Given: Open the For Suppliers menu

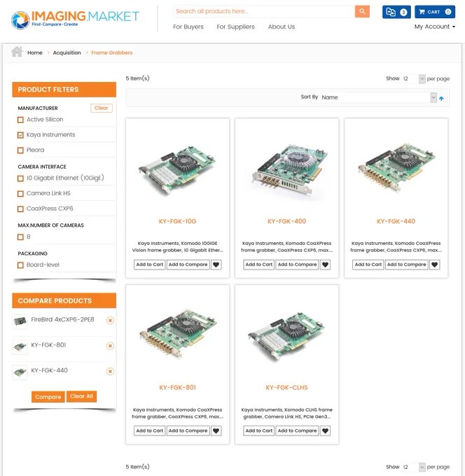Looking at the screenshot, I should point(236,27).
